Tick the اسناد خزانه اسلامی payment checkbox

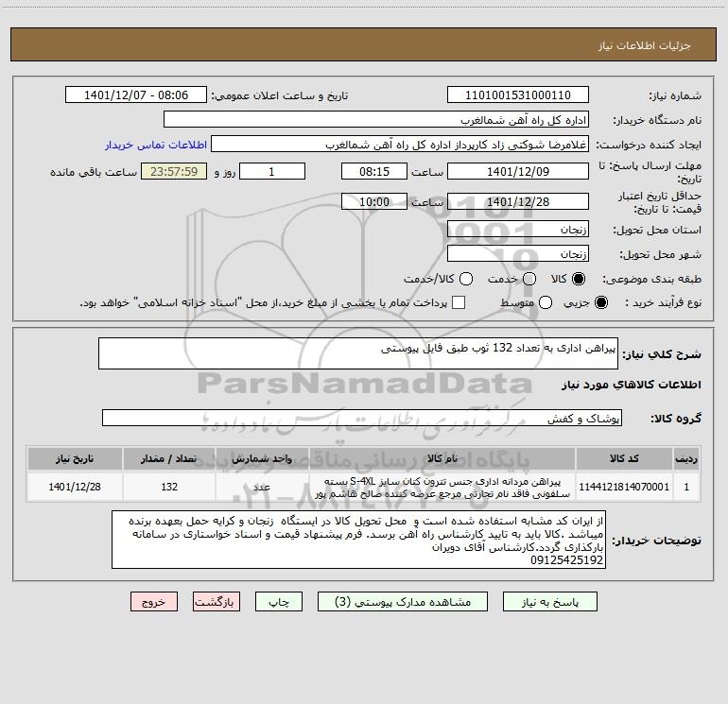click(459, 302)
